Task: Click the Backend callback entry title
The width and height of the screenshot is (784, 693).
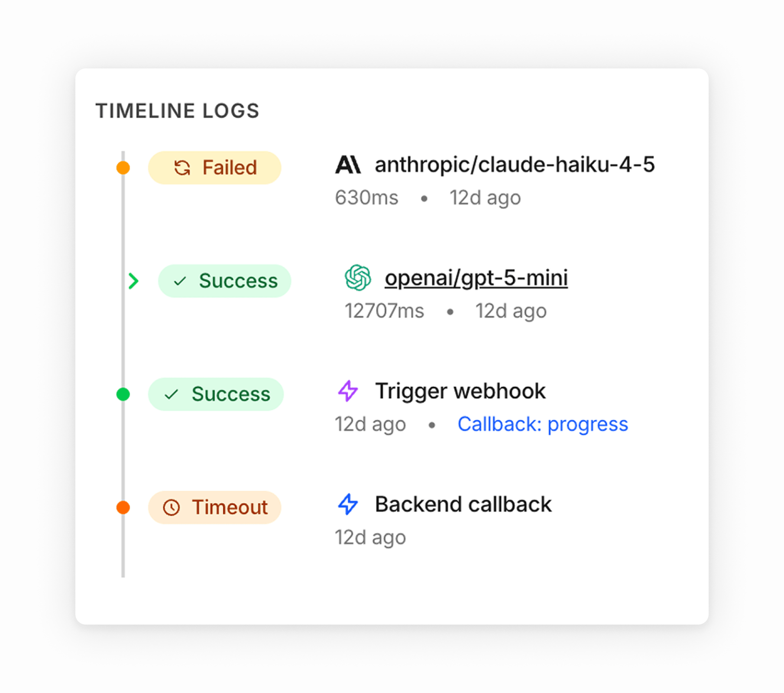Action: (463, 504)
